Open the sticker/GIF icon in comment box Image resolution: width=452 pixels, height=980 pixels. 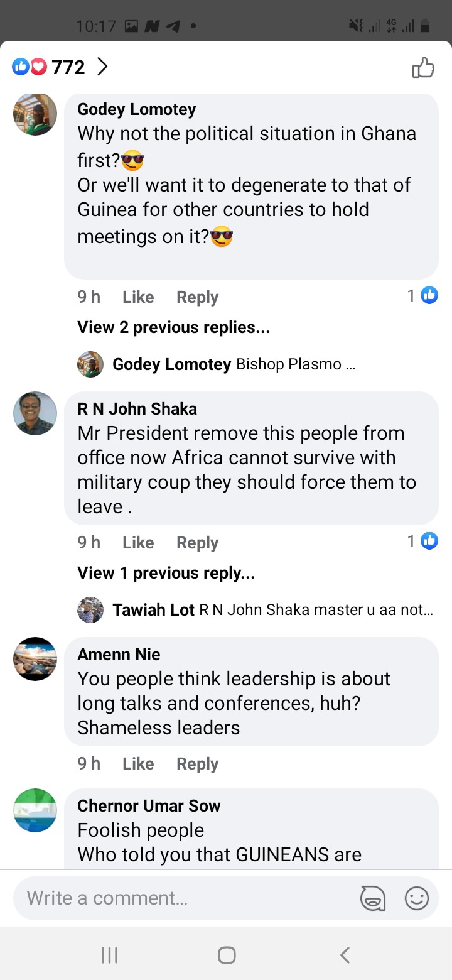tap(372, 898)
